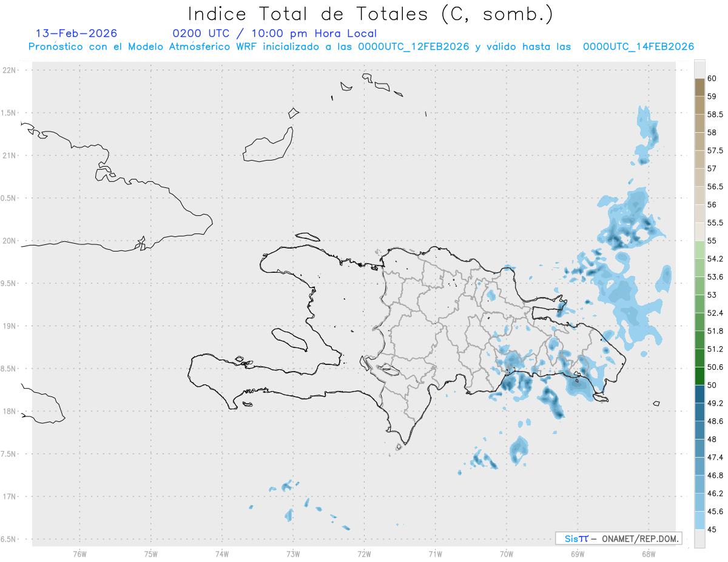Click the "56.5" value on the color scale
The width and height of the screenshot is (728, 562).
[715, 187]
